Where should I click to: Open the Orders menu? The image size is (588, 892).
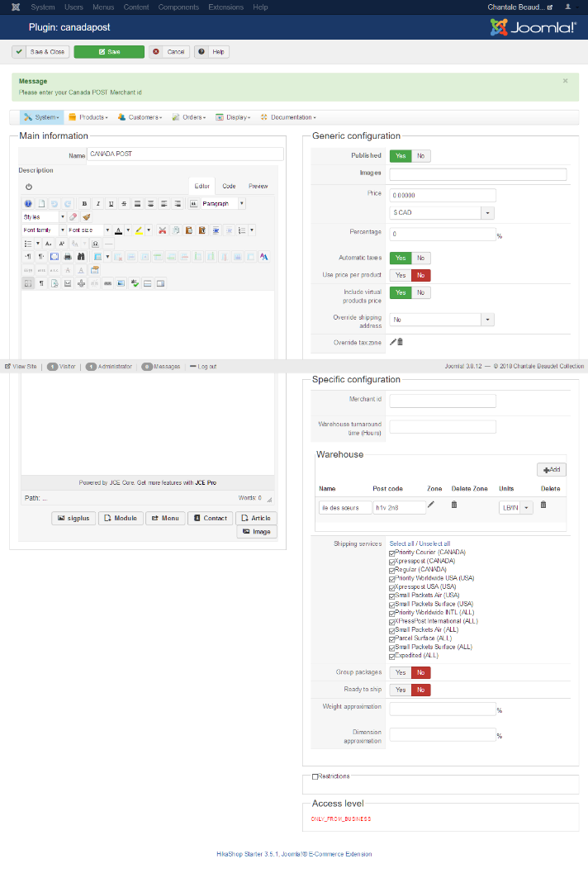[189, 117]
